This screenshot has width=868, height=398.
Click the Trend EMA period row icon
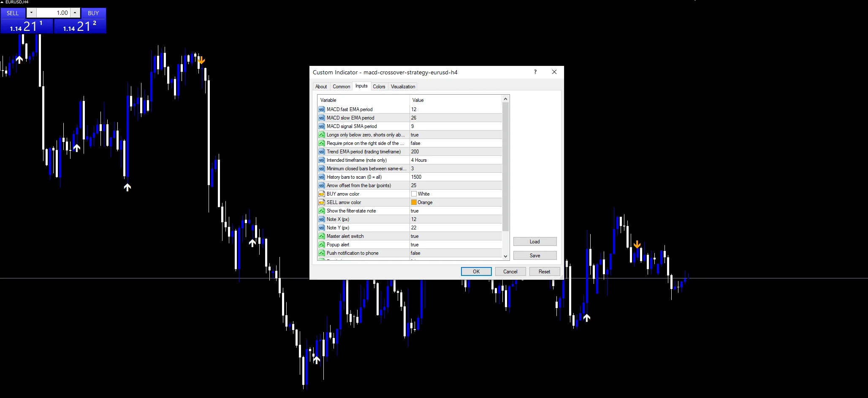click(x=322, y=152)
